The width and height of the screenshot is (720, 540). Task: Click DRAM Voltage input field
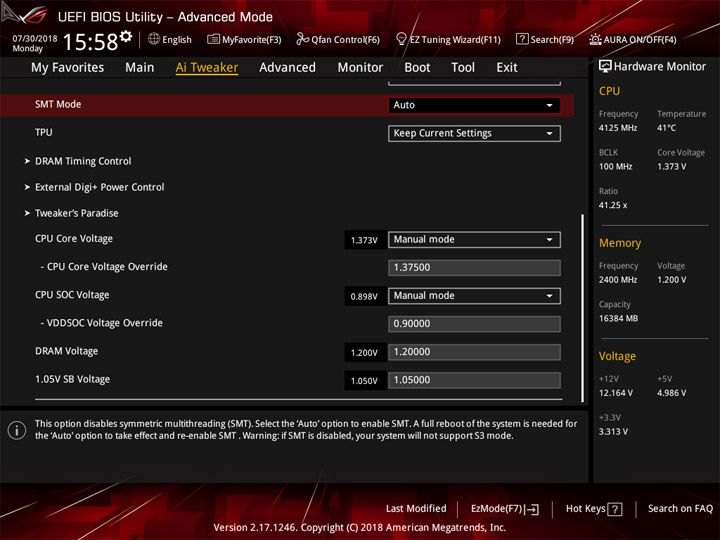click(x=474, y=352)
